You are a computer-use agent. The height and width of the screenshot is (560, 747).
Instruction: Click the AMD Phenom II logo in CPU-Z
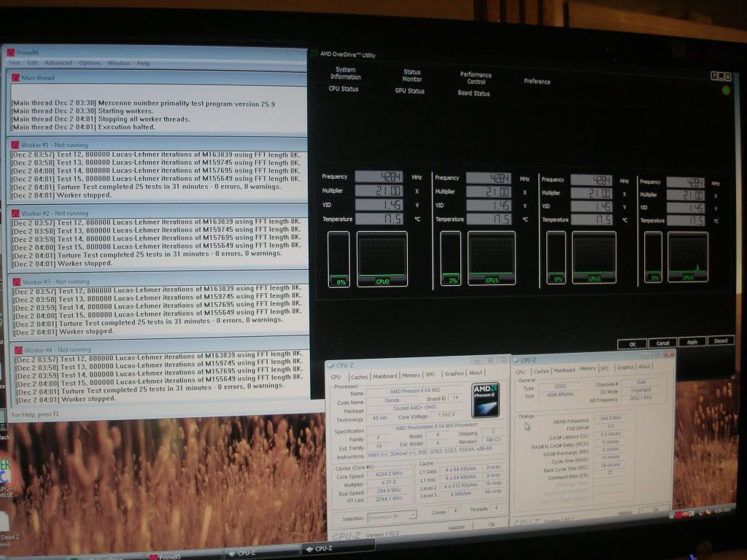coord(485,400)
